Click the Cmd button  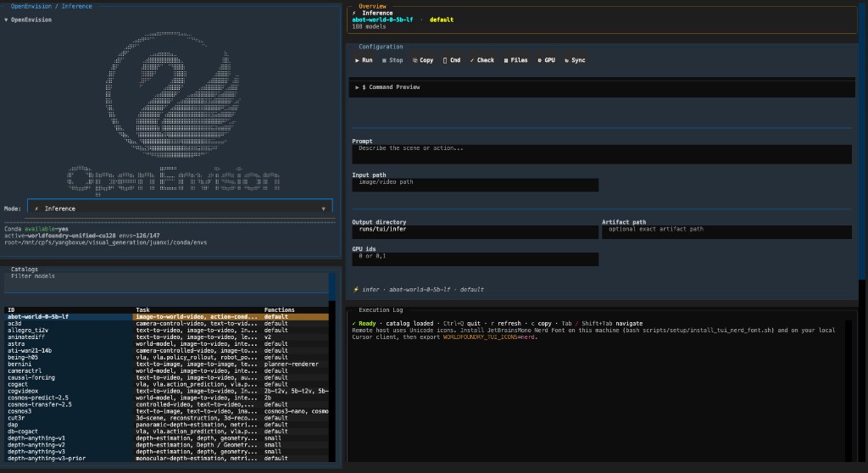pyautogui.click(x=452, y=60)
